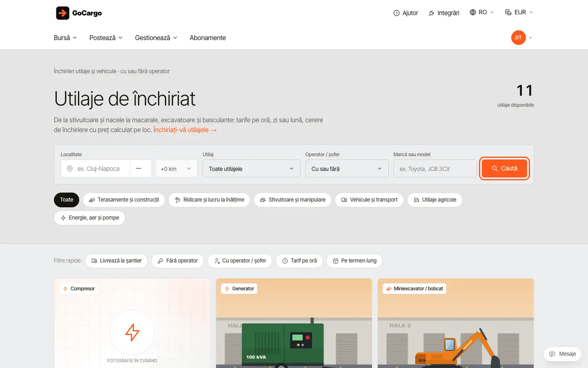588x368 pixels.
Task: Click the Caută search button
Action: (x=504, y=168)
